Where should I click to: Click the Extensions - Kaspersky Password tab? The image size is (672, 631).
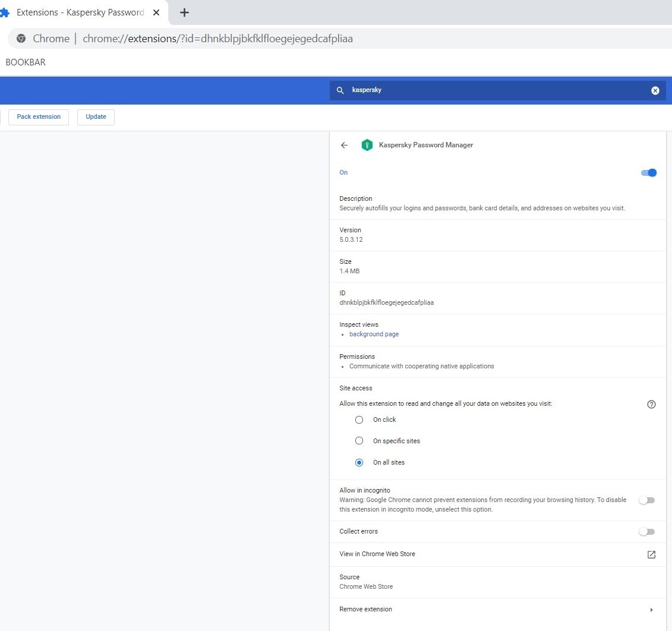80,12
